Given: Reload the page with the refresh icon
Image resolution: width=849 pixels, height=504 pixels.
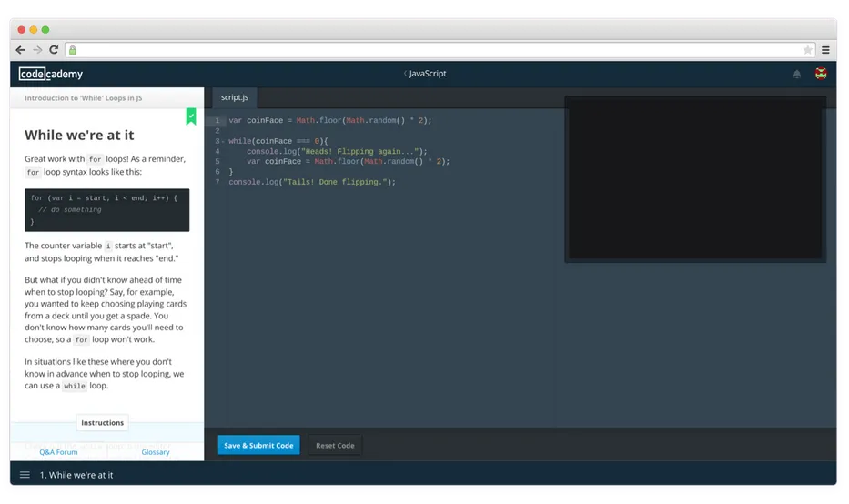Looking at the screenshot, I should click(54, 50).
